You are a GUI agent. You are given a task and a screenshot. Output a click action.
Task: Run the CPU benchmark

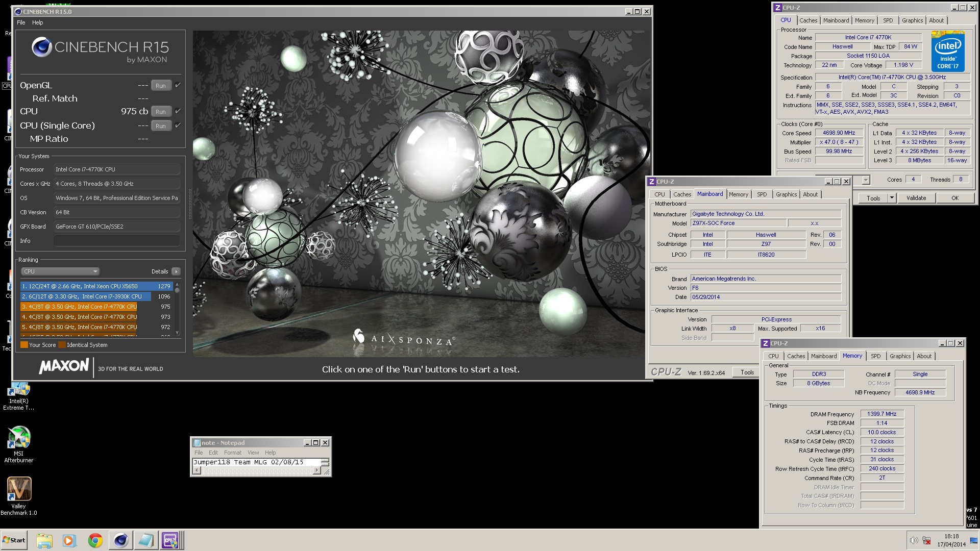(x=161, y=111)
